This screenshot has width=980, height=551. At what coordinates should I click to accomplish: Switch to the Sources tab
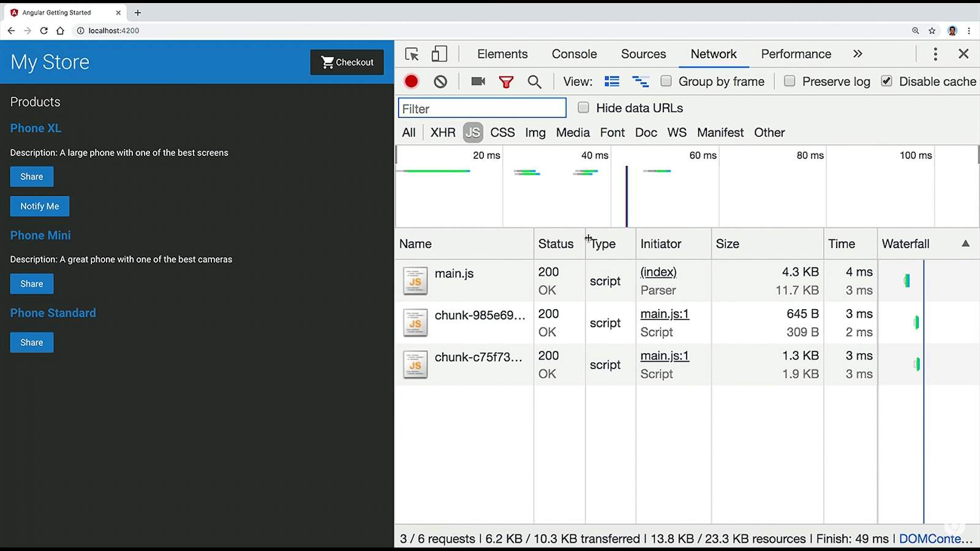(643, 54)
